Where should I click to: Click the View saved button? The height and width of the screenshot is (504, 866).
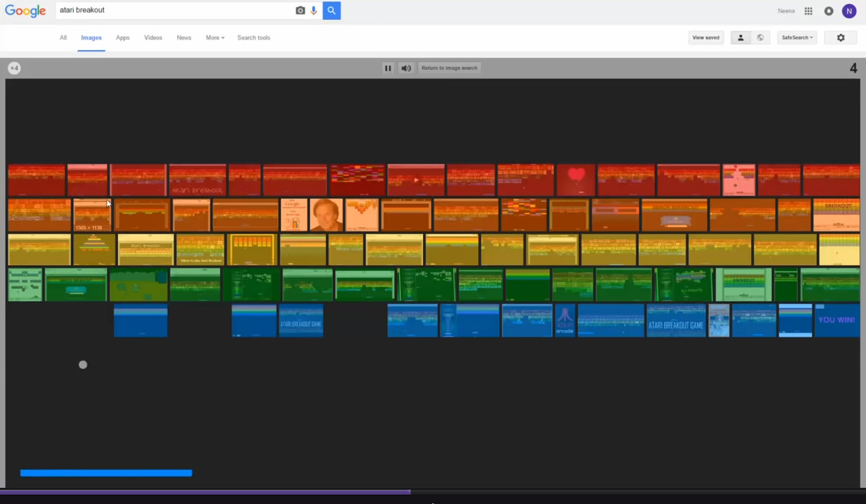[x=706, y=38]
